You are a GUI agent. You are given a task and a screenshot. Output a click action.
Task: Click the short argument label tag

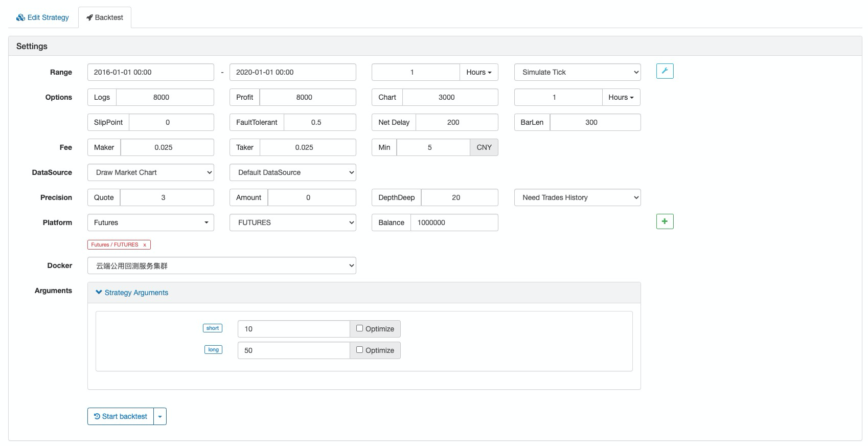[213, 328]
